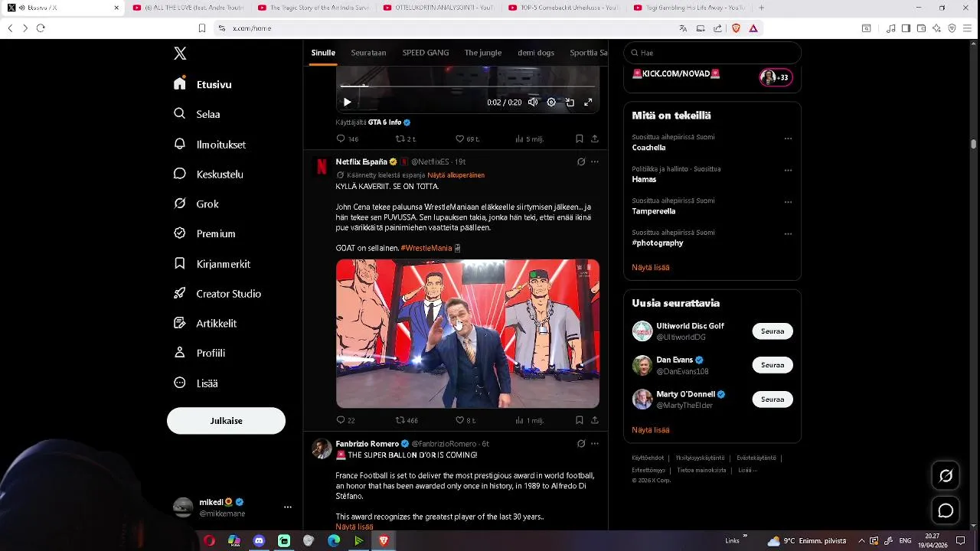Image resolution: width=980 pixels, height=551 pixels.
Task: Open Selaa explore page
Action: pyautogui.click(x=198, y=114)
